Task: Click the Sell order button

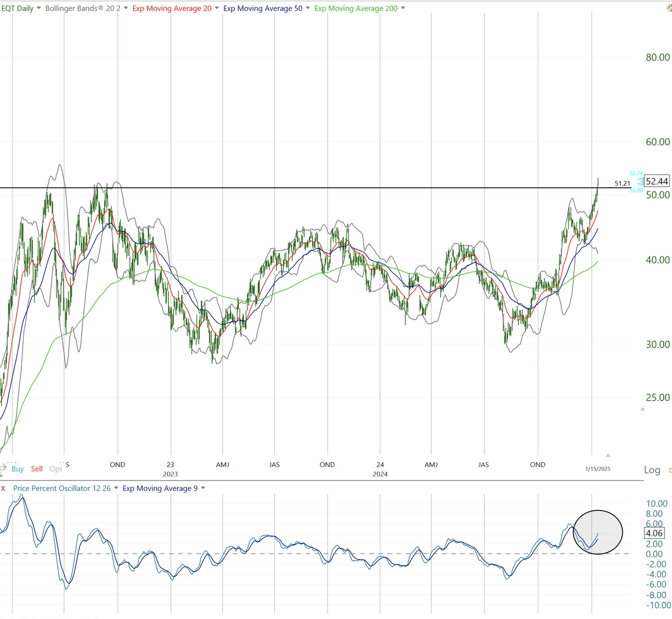Action: tap(37, 468)
